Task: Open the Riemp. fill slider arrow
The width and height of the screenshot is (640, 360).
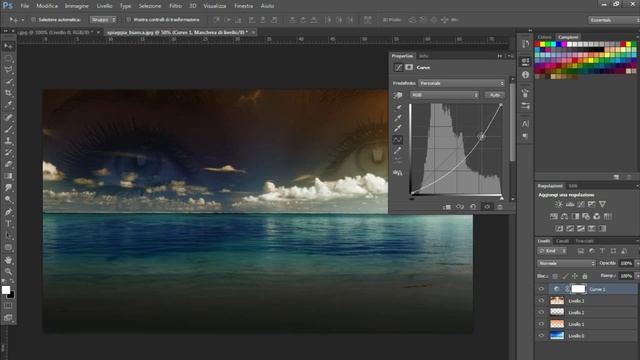Action: click(637, 276)
